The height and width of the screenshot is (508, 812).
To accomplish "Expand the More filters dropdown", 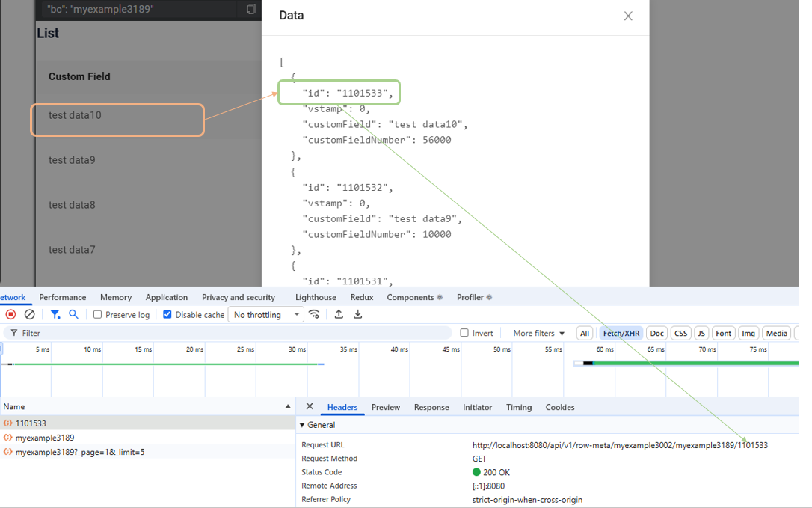I will click(538, 333).
